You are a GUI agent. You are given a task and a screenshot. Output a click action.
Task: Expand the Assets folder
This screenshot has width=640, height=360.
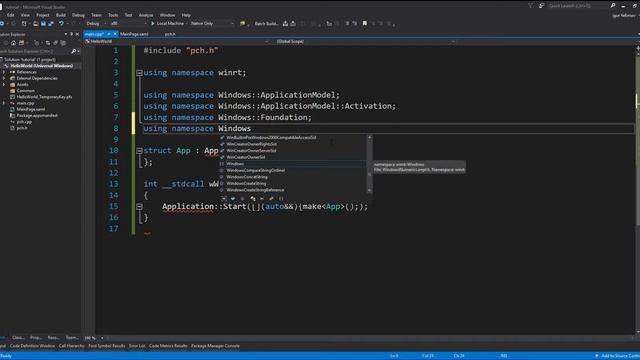click(x=4, y=84)
